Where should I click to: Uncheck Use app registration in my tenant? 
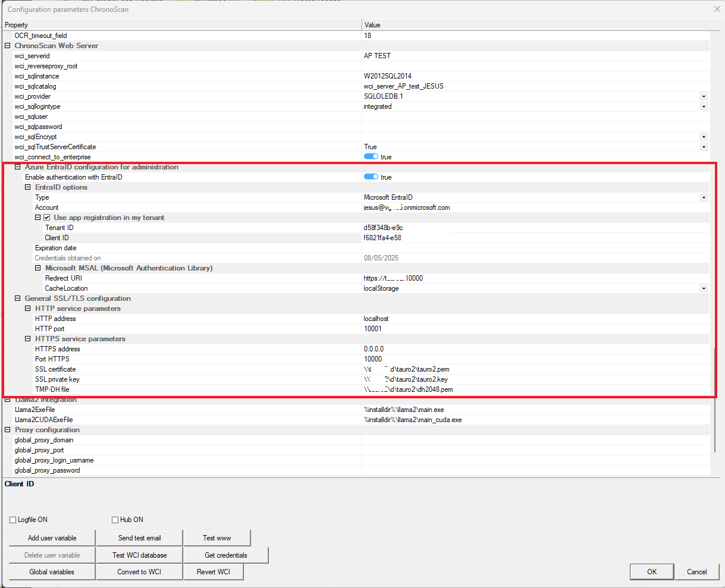point(47,218)
